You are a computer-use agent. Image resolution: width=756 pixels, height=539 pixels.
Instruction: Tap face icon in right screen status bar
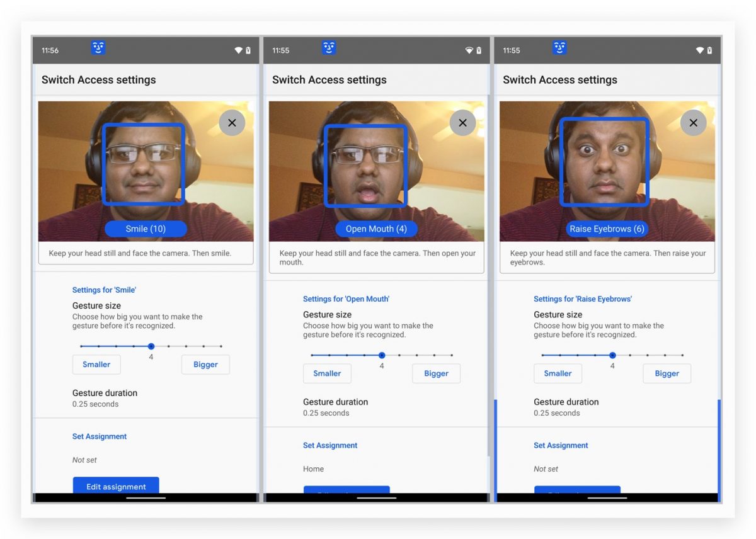click(559, 48)
